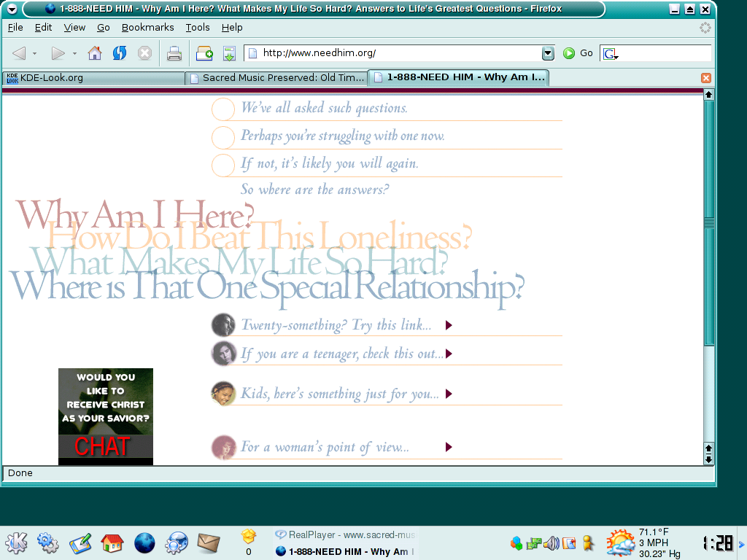Go to the Home page icon
Screen dimensions: 747x560
[x=95, y=52]
